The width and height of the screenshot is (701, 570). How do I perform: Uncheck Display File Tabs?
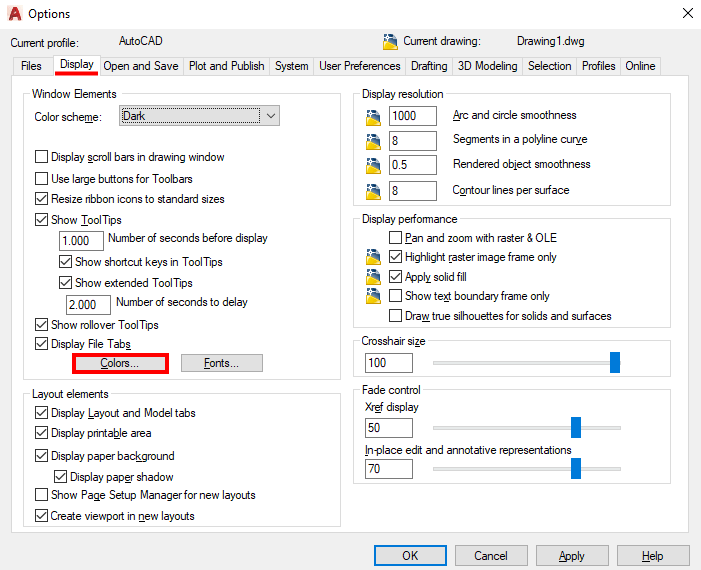point(42,344)
